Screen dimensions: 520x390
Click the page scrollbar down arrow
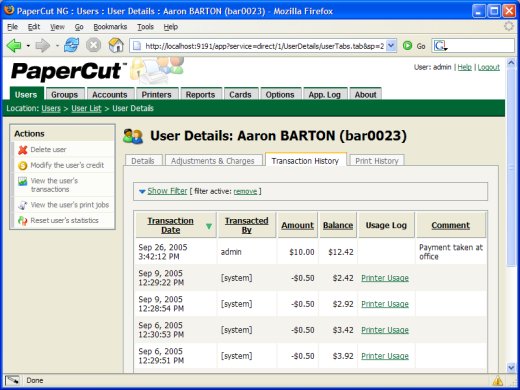[511, 368]
